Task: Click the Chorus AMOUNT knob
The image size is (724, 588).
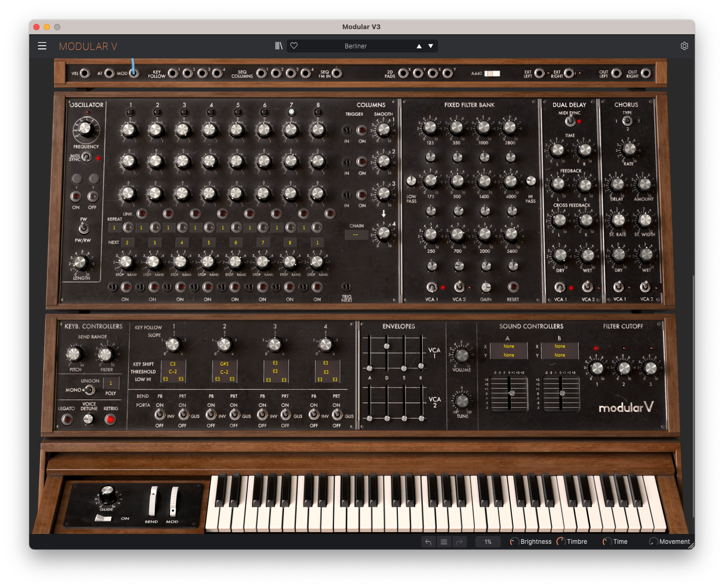Action: pyautogui.click(x=644, y=184)
